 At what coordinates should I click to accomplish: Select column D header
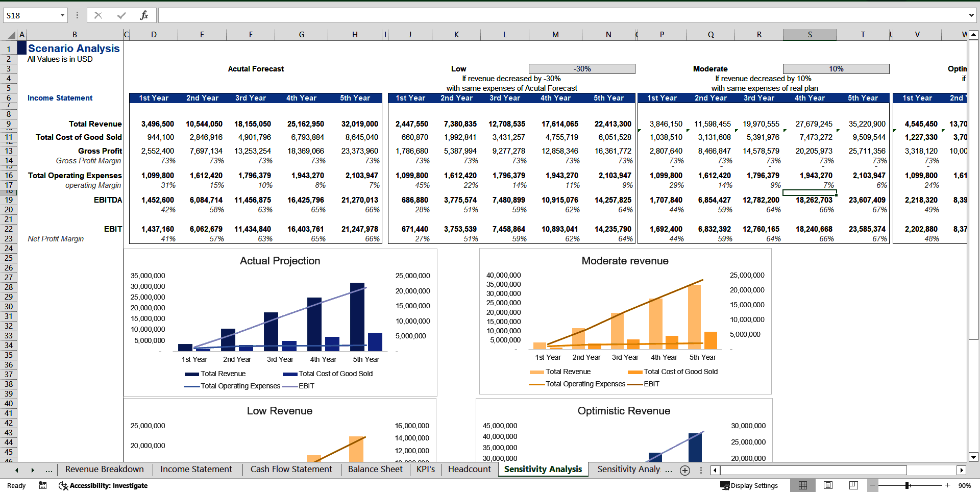tap(154, 35)
